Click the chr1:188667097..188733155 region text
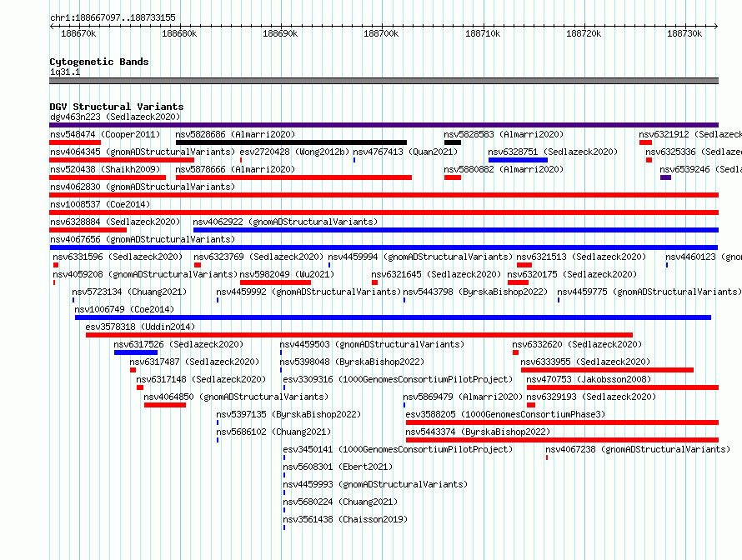742x560 pixels. click(113, 18)
